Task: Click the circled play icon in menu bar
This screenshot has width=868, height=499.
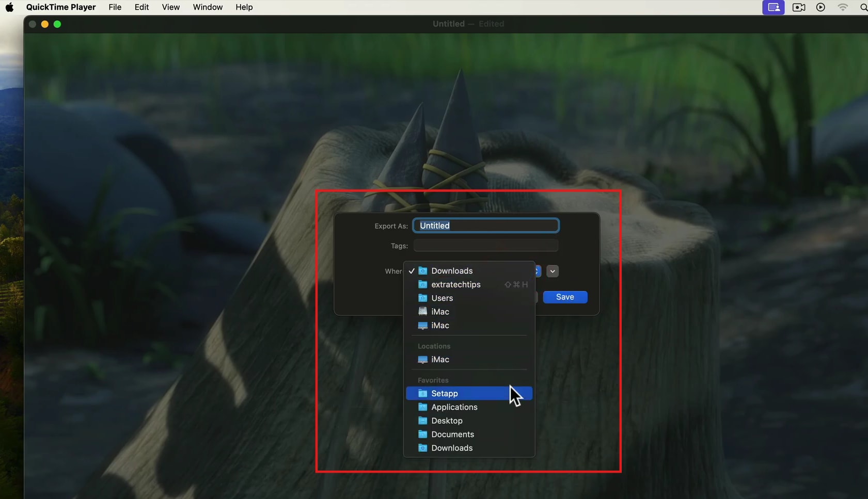Action: 820,7
